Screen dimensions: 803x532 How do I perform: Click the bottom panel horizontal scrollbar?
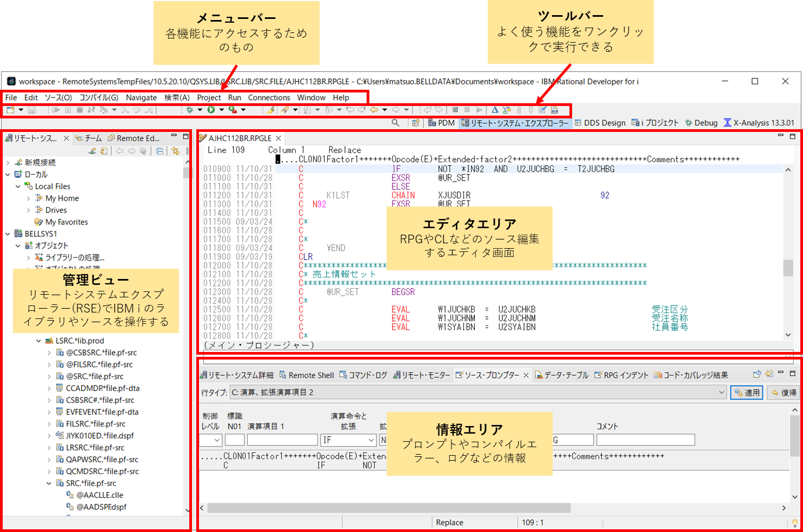tap(388, 508)
